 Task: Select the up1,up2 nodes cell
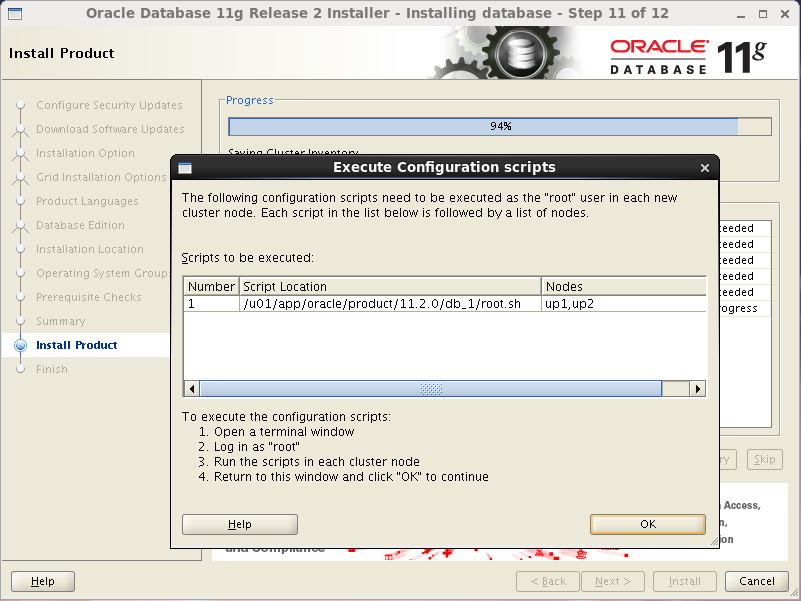pyautogui.click(x=624, y=304)
